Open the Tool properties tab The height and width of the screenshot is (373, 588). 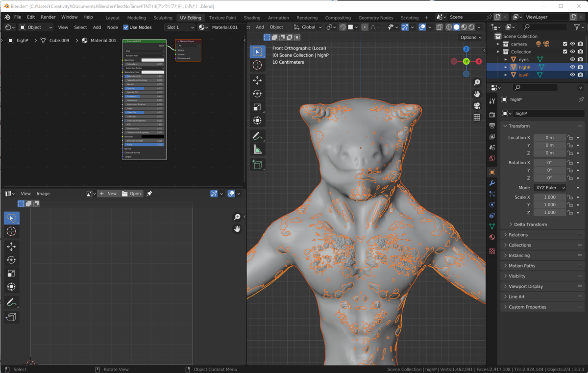point(492,101)
